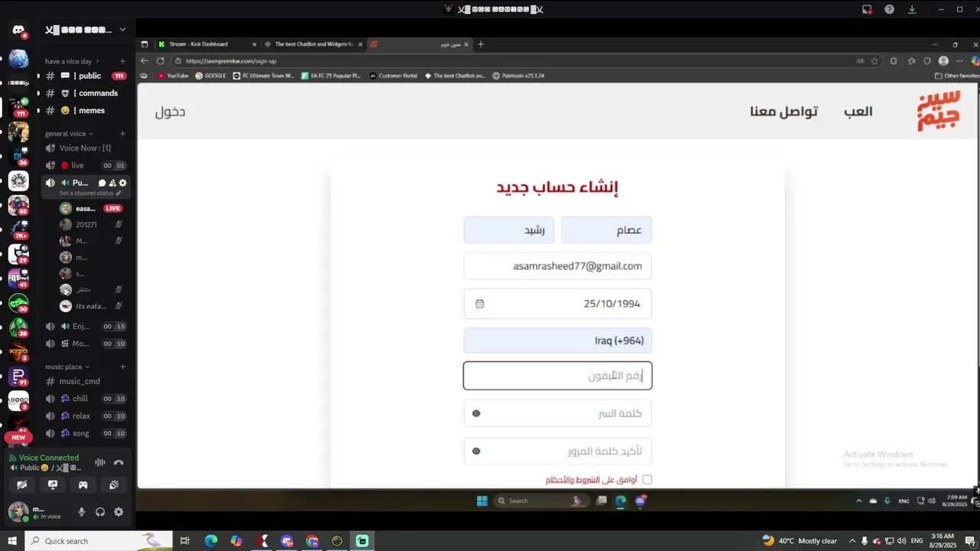
Task: Show password in the تأكيد كلمة المرور field
Action: point(476,451)
